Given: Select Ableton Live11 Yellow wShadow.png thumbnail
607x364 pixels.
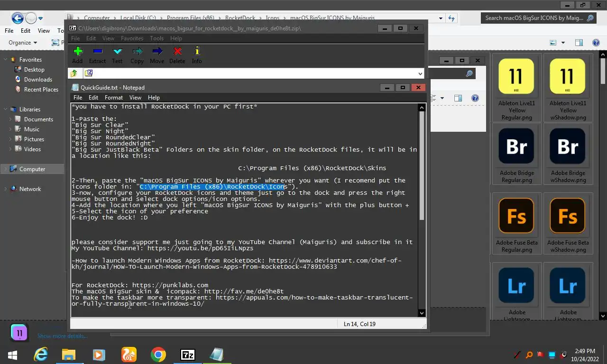Looking at the screenshot, I should (568, 88).
